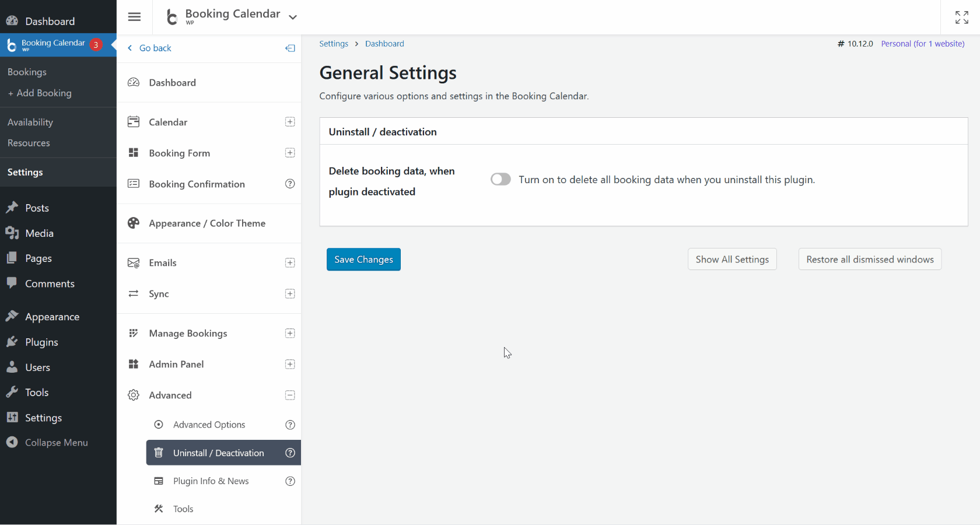
Task: Click + Add Booking in sidebar
Action: coord(40,93)
